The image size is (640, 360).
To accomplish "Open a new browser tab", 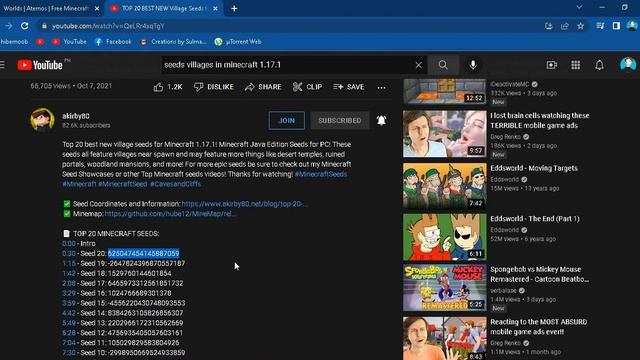I will pos(234,8).
